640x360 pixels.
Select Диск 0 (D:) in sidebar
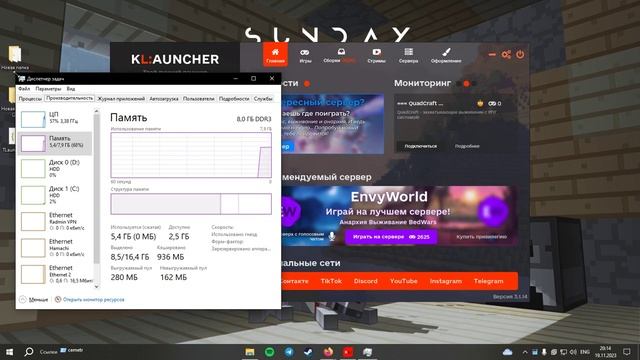click(55, 168)
